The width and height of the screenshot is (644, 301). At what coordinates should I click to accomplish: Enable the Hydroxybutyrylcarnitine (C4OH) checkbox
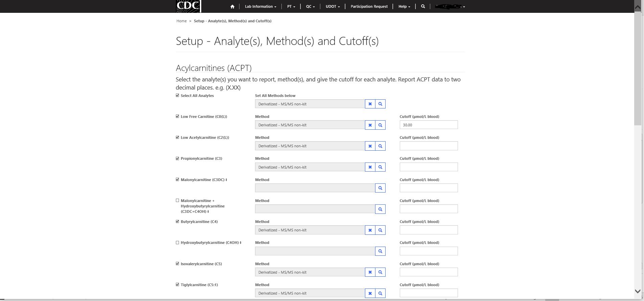178,243
